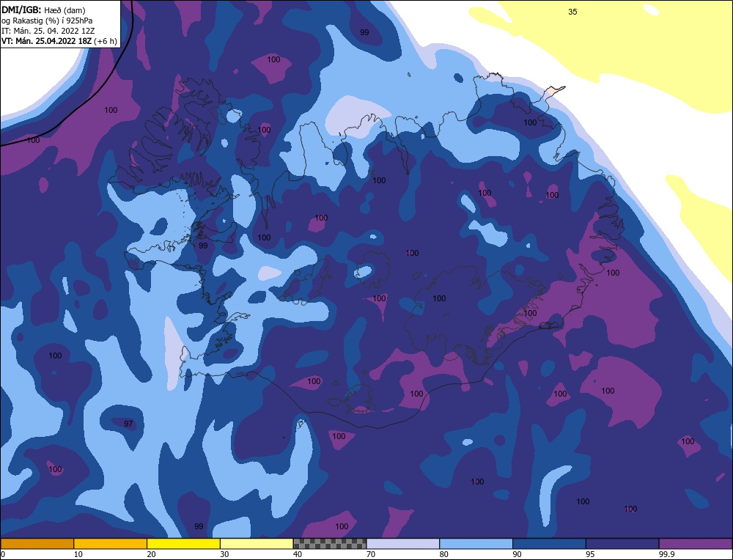Image resolution: width=733 pixels, height=560 pixels.
Task: Click the gray checkered 40–70 legend swatch
Action: (330, 544)
